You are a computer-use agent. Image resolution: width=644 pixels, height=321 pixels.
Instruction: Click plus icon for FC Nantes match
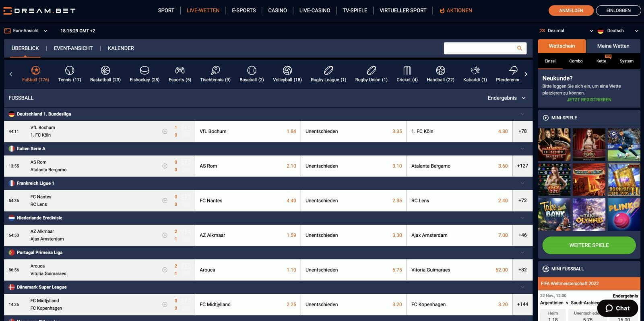(x=165, y=201)
